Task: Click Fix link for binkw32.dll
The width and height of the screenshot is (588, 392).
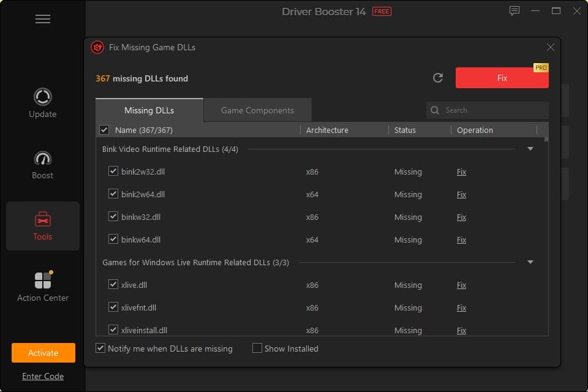Action: 461,217
